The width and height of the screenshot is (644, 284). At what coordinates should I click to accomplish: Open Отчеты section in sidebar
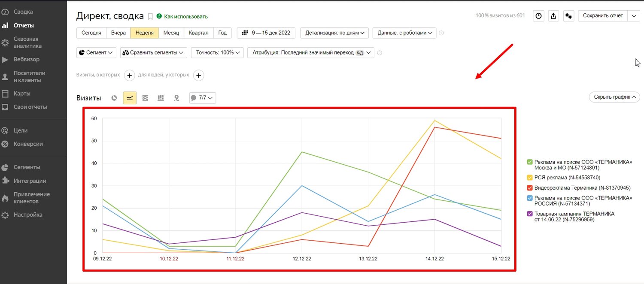(x=24, y=25)
